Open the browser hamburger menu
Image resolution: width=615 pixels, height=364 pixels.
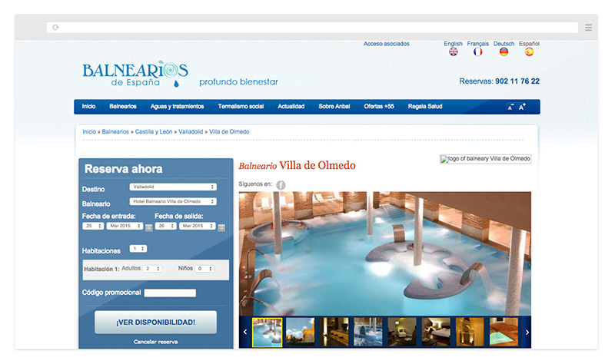click(x=588, y=28)
